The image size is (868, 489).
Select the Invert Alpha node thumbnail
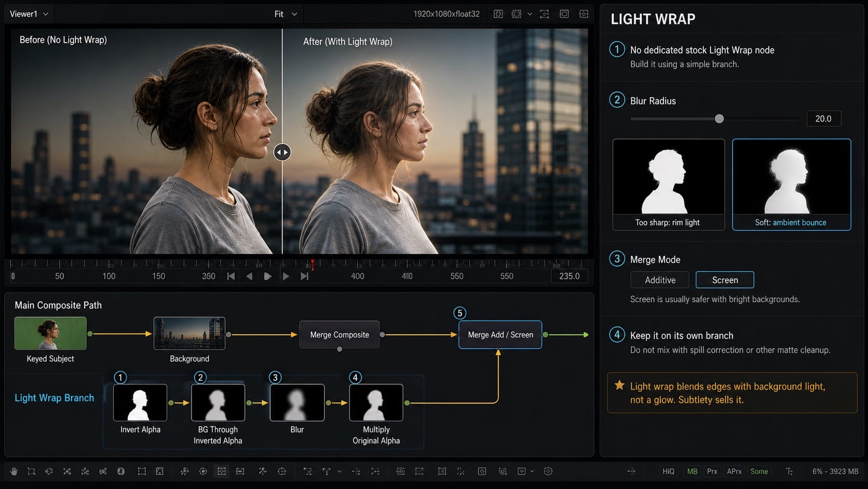140,402
